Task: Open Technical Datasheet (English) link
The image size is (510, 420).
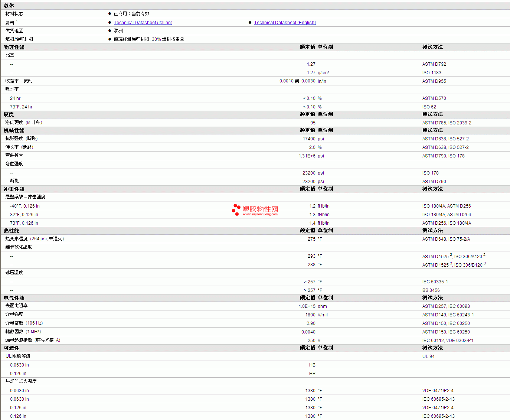Action: tap(285, 23)
